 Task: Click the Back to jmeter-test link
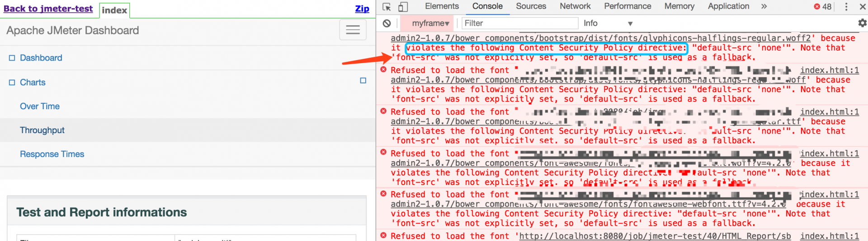click(48, 9)
